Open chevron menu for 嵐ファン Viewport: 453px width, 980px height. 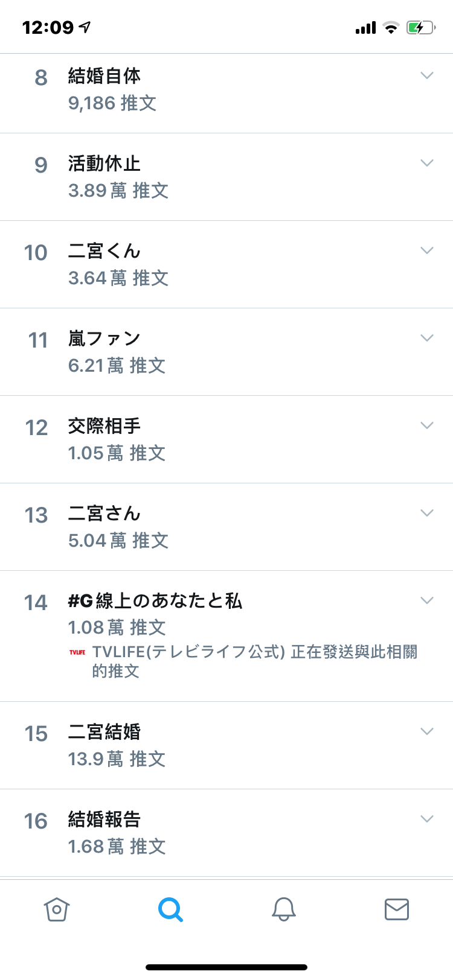coord(427,338)
